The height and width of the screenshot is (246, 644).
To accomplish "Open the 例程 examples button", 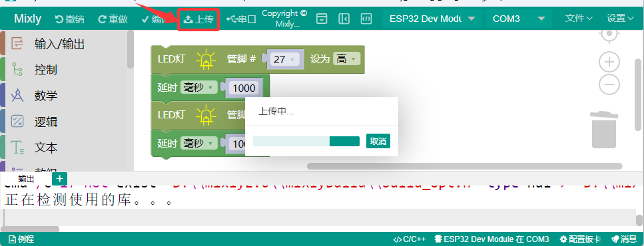I will [x=21, y=239].
